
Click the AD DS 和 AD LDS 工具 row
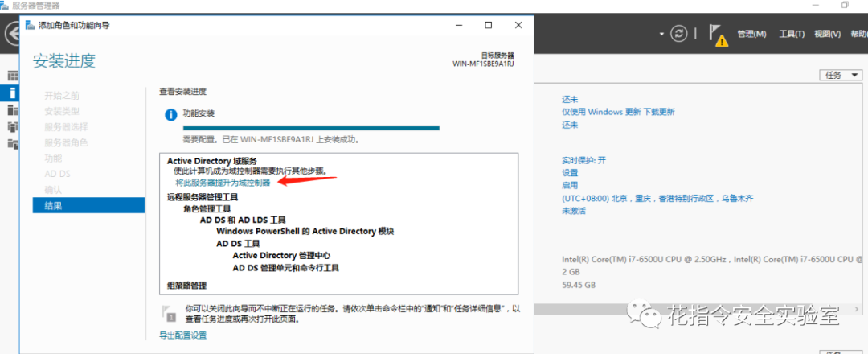[x=243, y=220]
